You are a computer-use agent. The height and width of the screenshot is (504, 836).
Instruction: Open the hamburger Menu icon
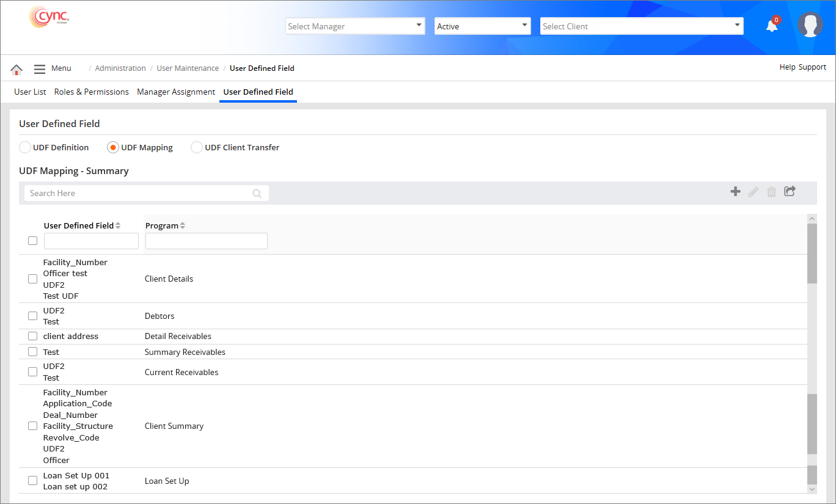click(x=40, y=69)
